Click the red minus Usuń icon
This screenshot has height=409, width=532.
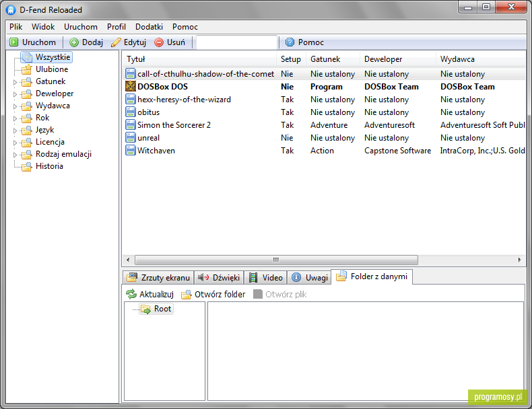pyautogui.click(x=159, y=42)
